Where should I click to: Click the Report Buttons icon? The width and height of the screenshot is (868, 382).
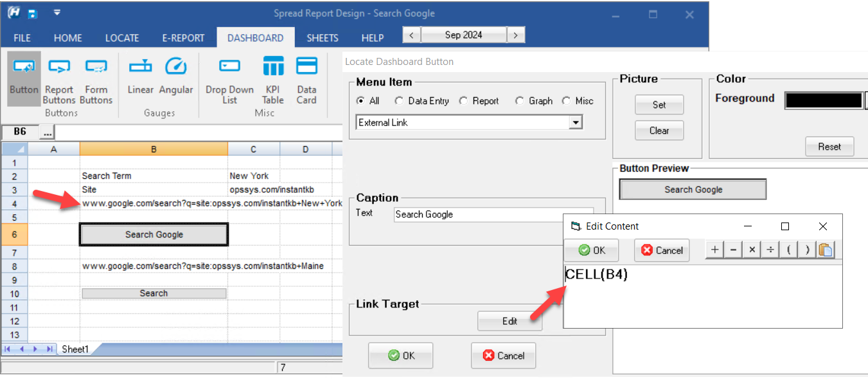(x=59, y=77)
